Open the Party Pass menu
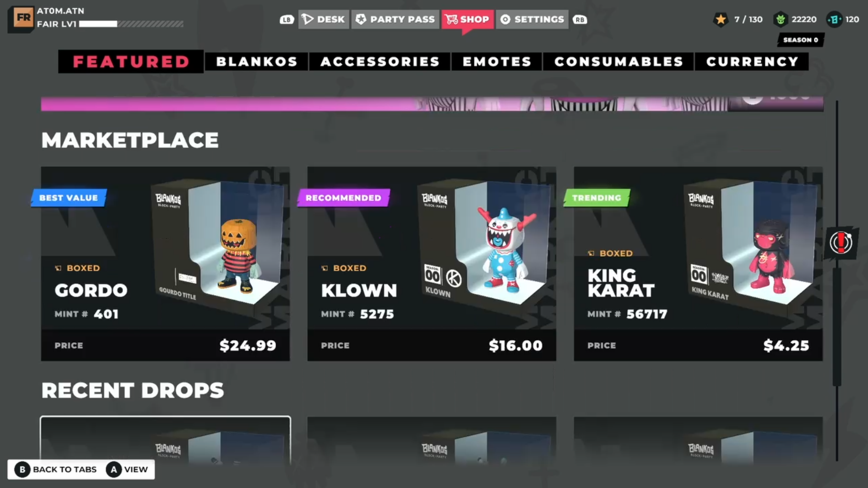 point(395,19)
